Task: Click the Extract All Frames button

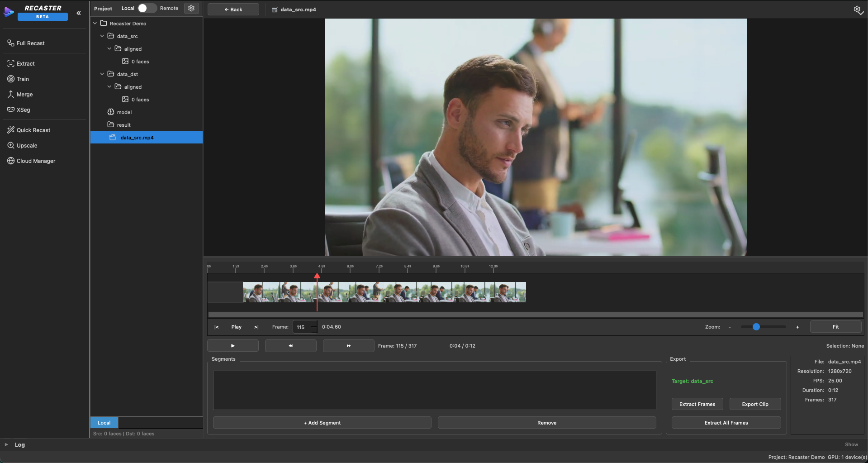Action: (x=726, y=423)
